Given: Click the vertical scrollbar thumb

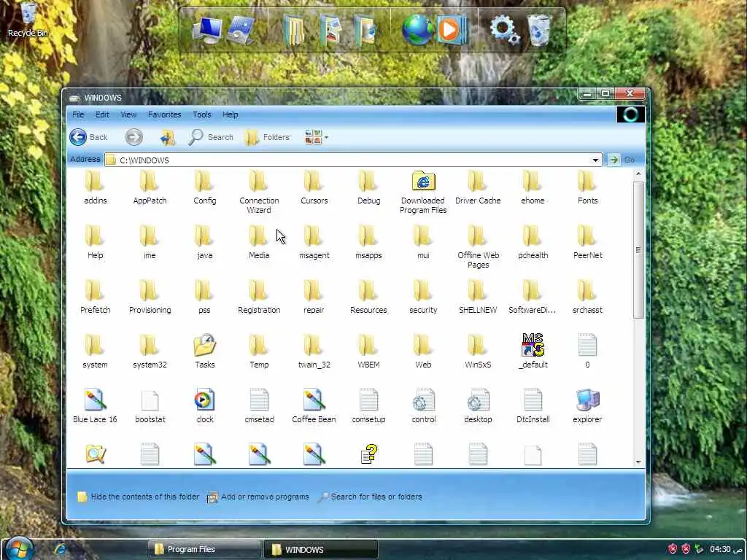Looking at the screenshot, I should click(x=638, y=249).
